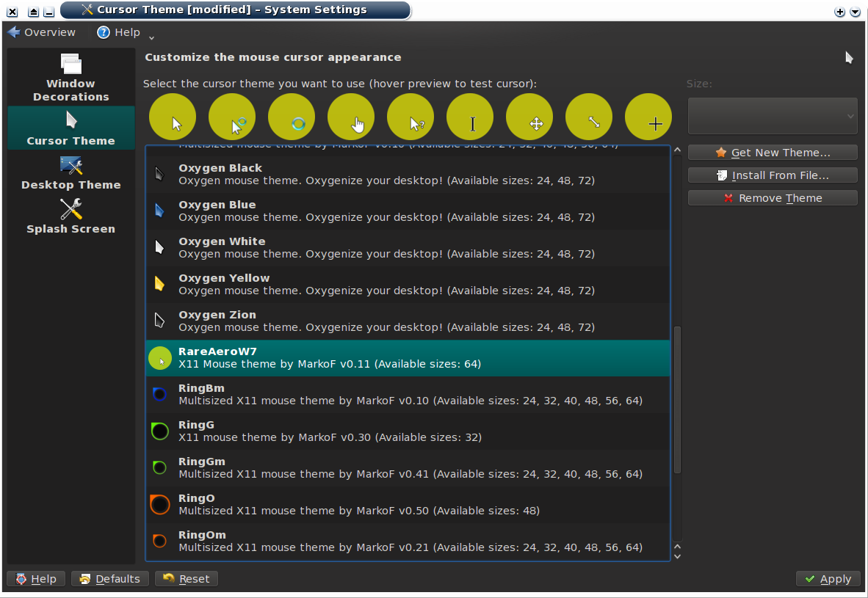
Task: Select the RingBm cursor theme
Action: 408,395
